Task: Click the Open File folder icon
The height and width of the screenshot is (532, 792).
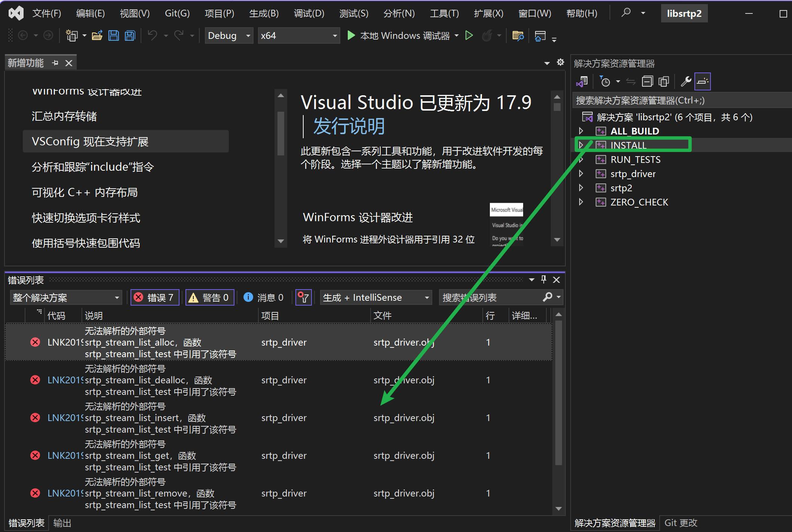Action: 97,35
